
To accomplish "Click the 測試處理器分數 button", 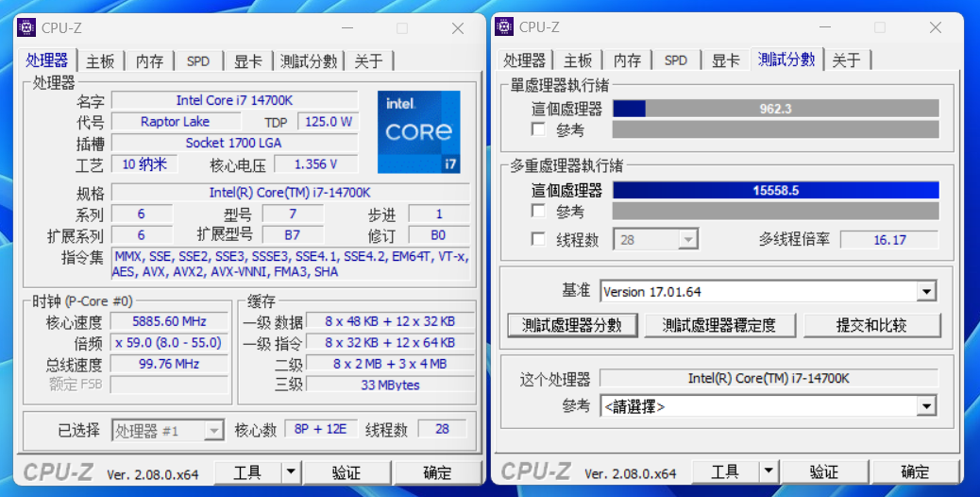I will (x=572, y=325).
